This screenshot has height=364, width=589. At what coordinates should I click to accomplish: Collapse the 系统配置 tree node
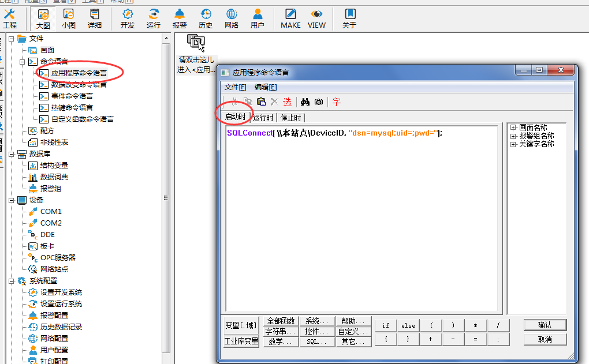[x=12, y=281]
